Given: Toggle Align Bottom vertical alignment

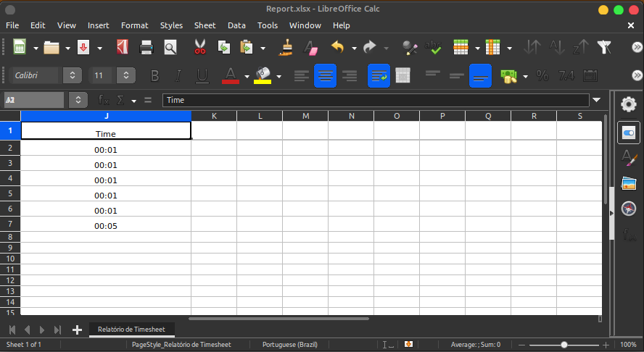Looking at the screenshot, I should coord(480,76).
